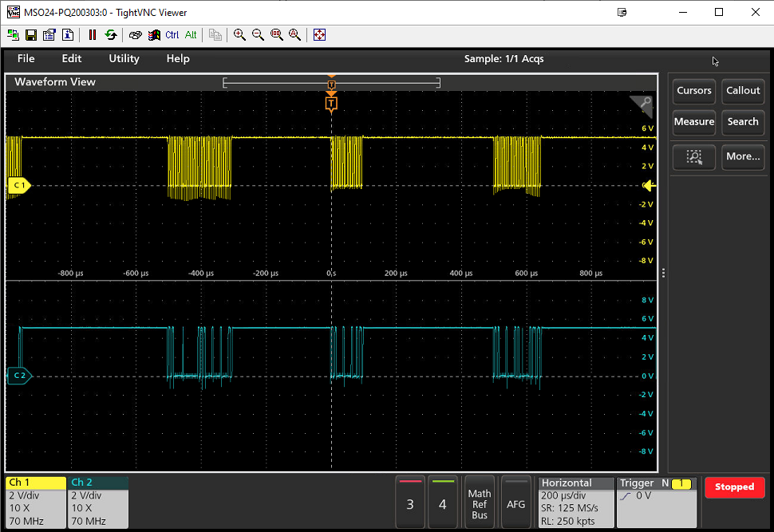
Task: Open the Utility menu
Action: [x=124, y=58]
